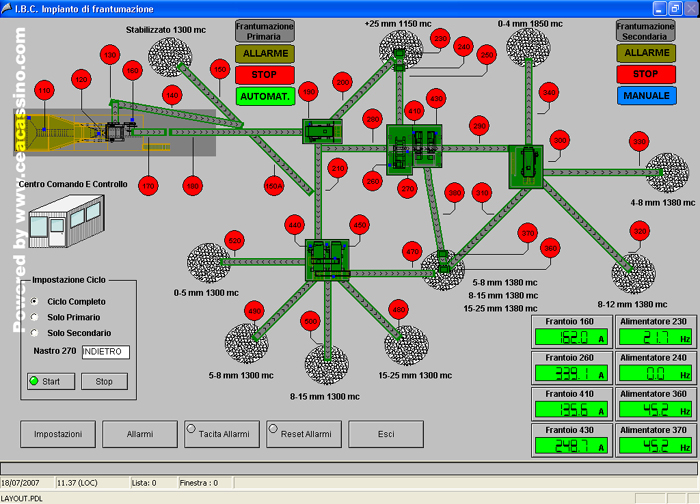Open the Centro Comando E Controllo cabin
Viewport: 700px width, 504px height.
click(x=67, y=221)
